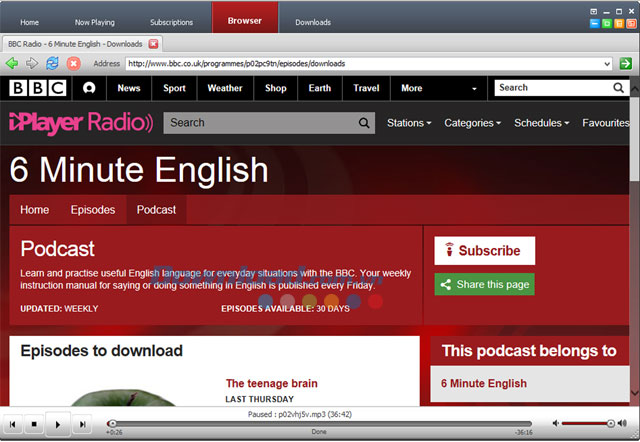Expand the Stations dropdown
The height and width of the screenshot is (442, 640).
click(x=409, y=123)
